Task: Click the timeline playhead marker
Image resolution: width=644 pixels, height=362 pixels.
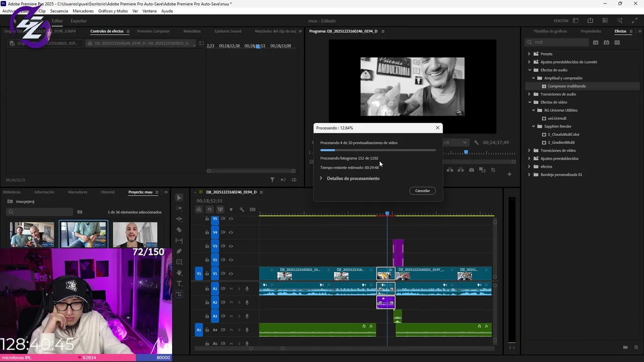Action: pos(387,214)
